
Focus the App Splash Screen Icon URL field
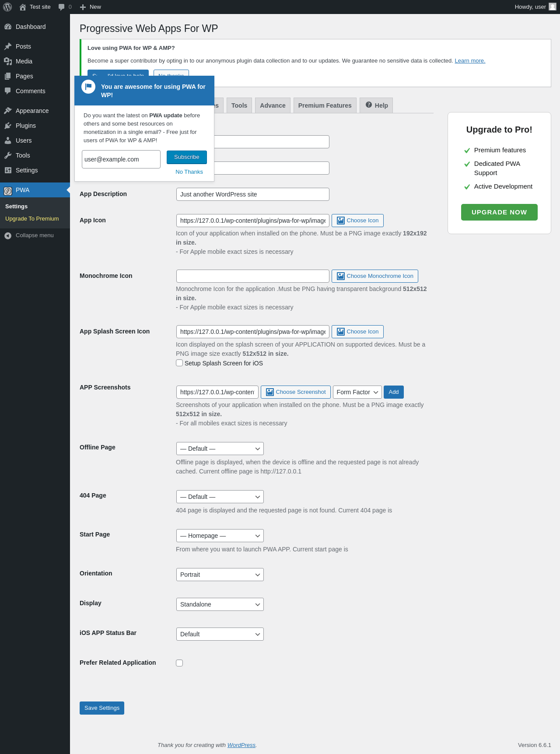pyautogui.click(x=253, y=332)
